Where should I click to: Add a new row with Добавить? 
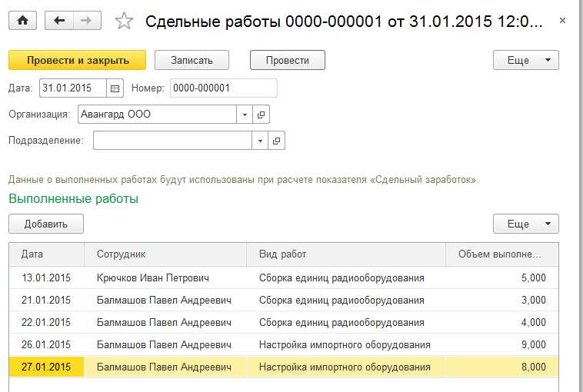tap(46, 224)
